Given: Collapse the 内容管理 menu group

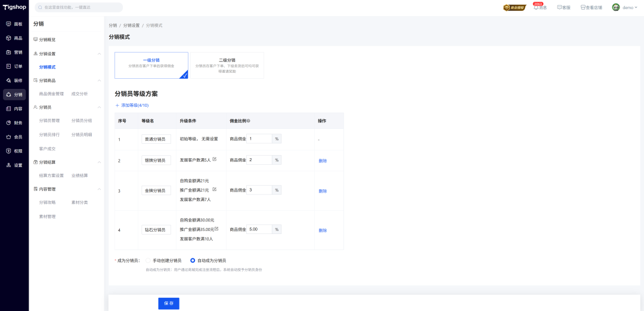Looking at the screenshot, I should coord(99,189).
